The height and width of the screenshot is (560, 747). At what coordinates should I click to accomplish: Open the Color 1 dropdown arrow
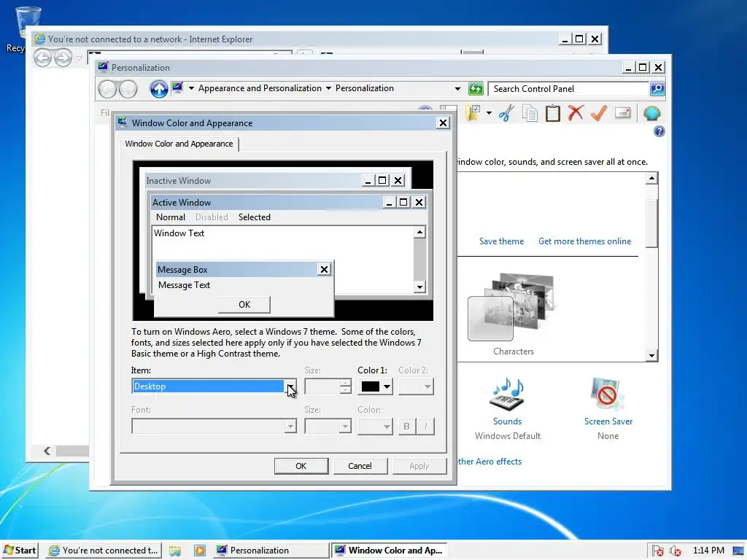[x=387, y=386]
